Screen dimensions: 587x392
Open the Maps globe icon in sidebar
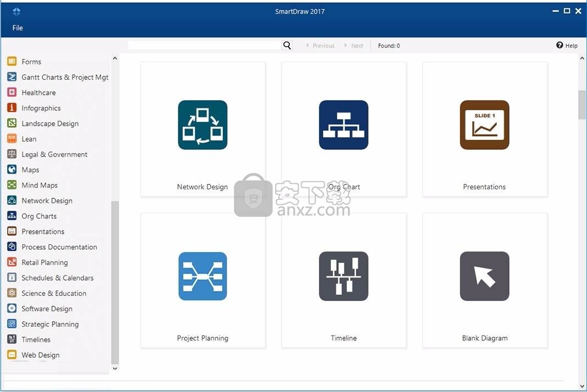point(12,170)
